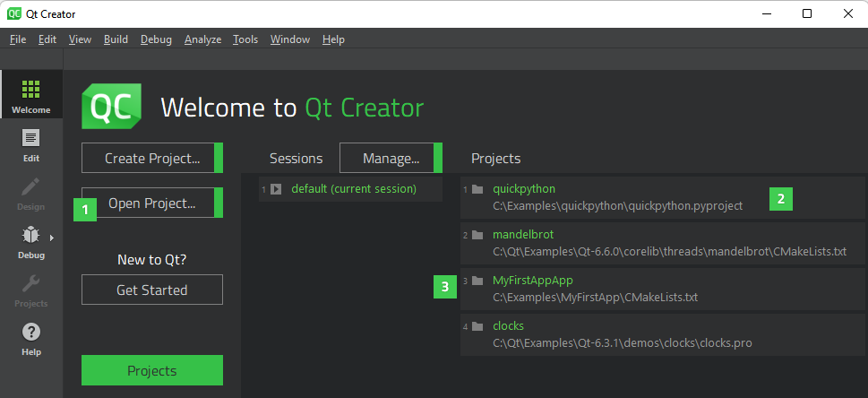Open the File menu

(18, 39)
